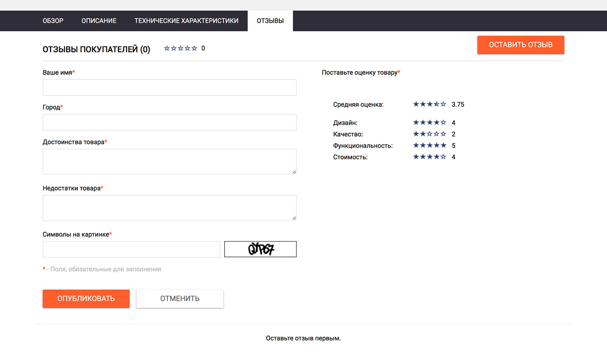This screenshot has width=607, height=364.
Task: Choose the fifth star in the Стоимость row
Action: pyautogui.click(x=443, y=157)
